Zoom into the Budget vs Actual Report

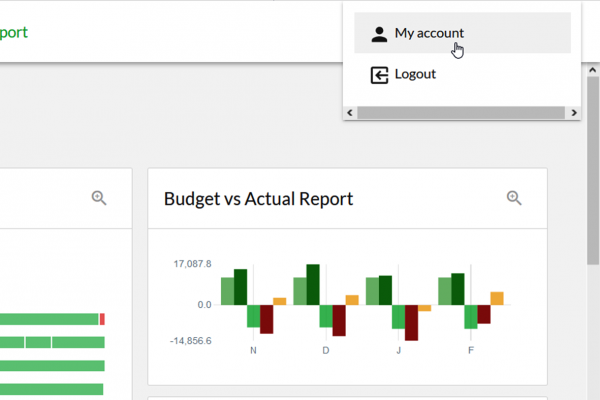(514, 198)
